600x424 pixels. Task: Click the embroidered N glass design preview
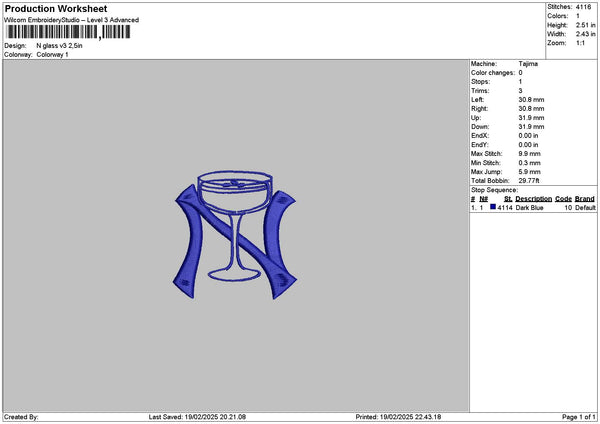tap(235, 235)
